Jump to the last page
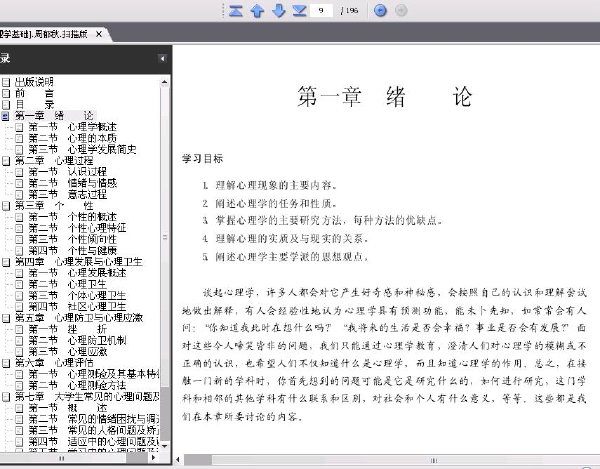600x469 pixels. tap(300, 10)
